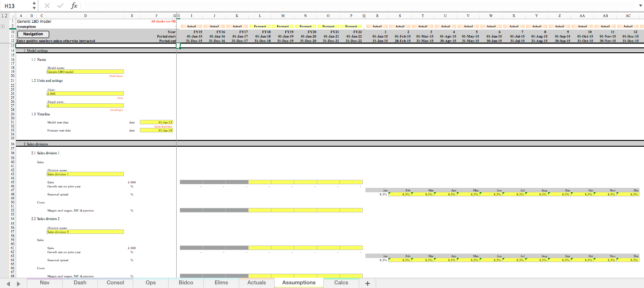Select the yellow Generic LBO model name cell
Viewport: 644px width, 288px height.
pyautogui.click(x=85, y=72)
